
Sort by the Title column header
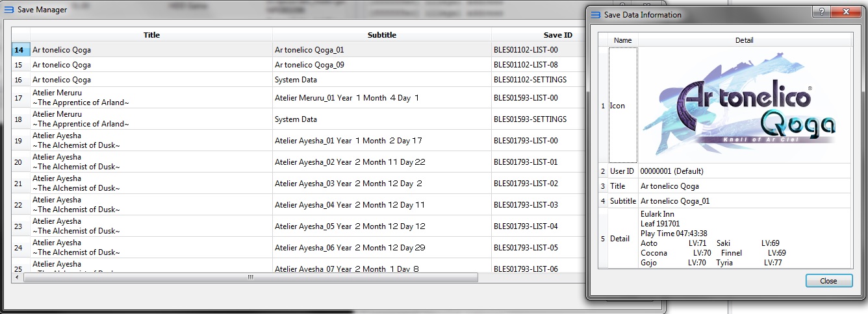click(151, 35)
